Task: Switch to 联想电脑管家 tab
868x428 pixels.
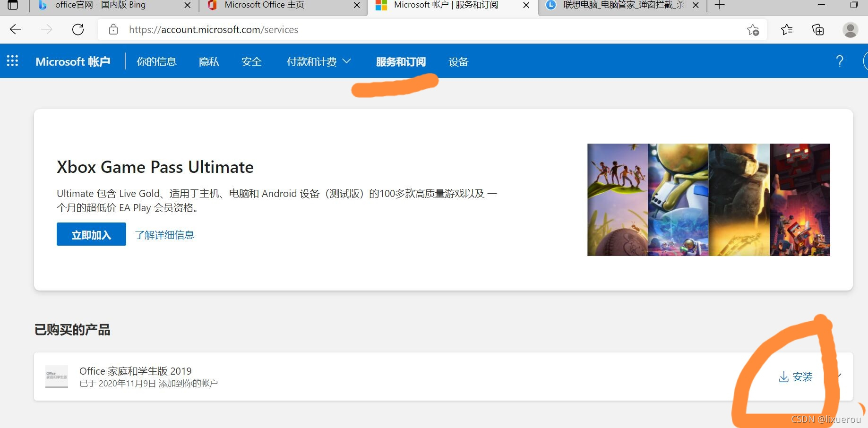Action: 623,5
